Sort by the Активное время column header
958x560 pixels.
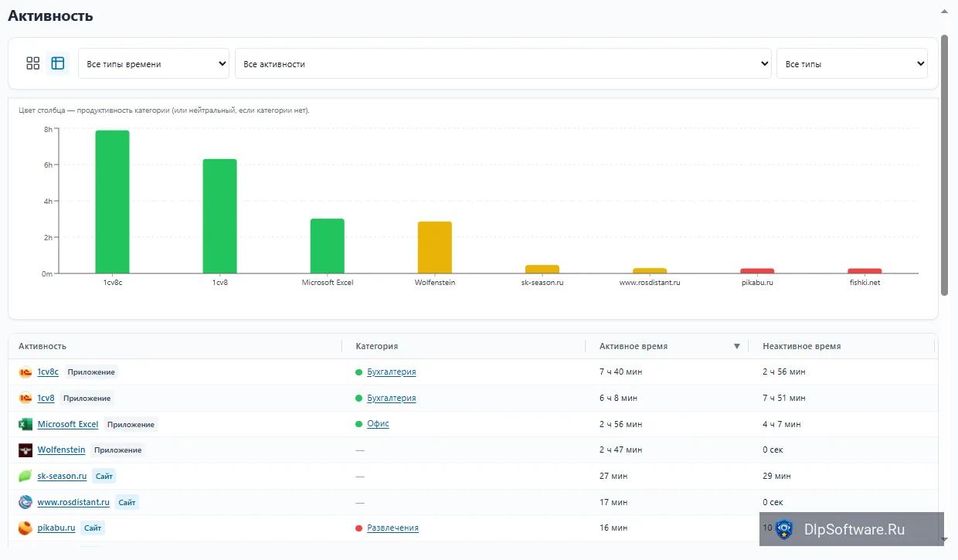tap(634, 346)
